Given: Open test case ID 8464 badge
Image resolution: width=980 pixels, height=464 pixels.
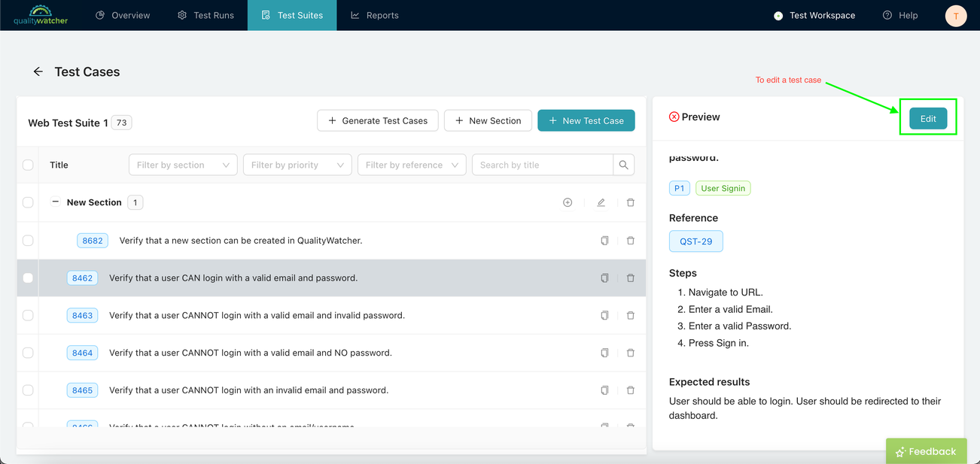Looking at the screenshot, I should point(82,353).
